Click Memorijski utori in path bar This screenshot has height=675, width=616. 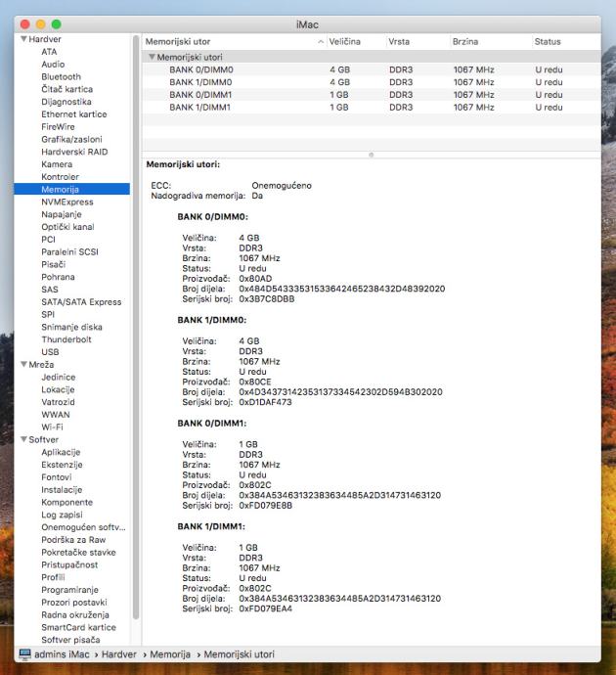(x=239, y=654)
